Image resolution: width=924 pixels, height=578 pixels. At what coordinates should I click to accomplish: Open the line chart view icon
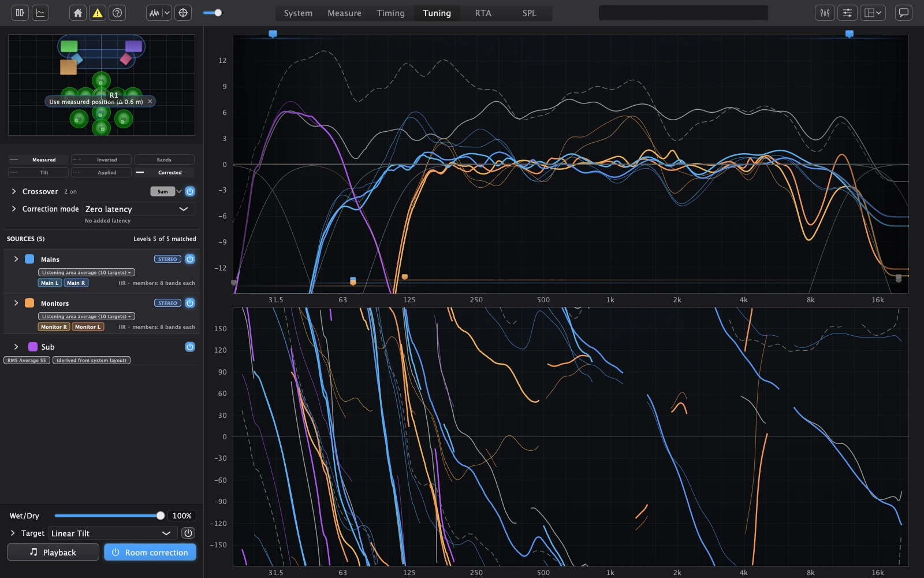pos(40,13)
